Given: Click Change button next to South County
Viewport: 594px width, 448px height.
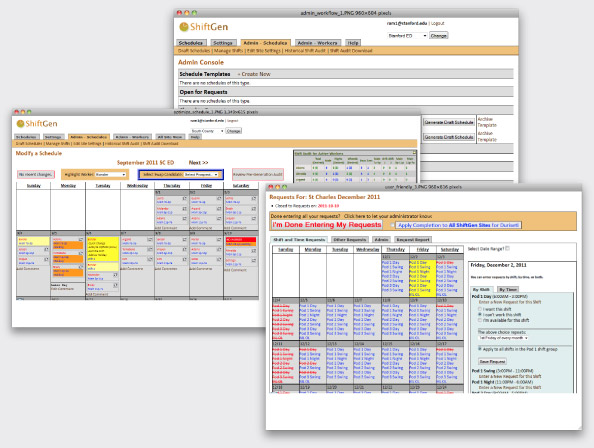Looking at the screenshot, I should [x=234, y=131].
